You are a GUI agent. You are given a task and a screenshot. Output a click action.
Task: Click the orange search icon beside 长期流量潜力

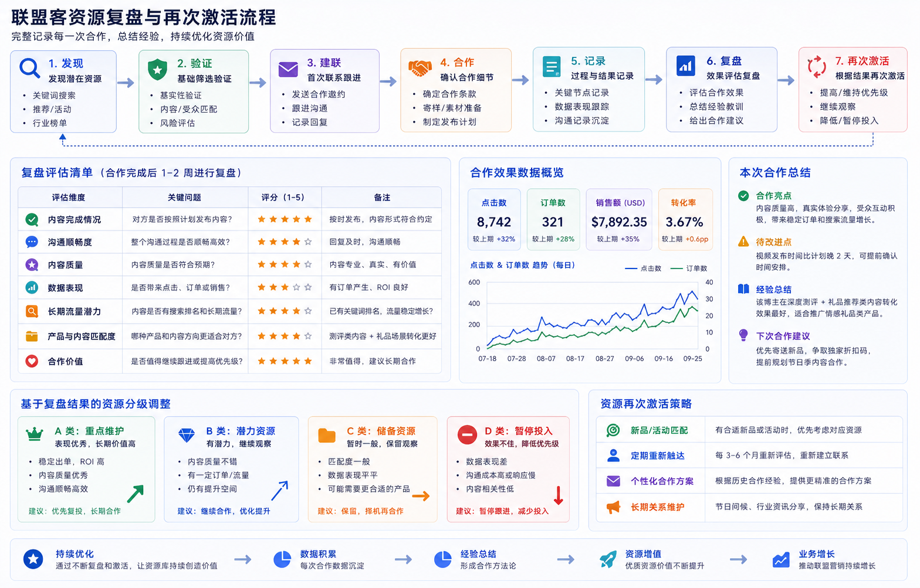coord(32,311)
